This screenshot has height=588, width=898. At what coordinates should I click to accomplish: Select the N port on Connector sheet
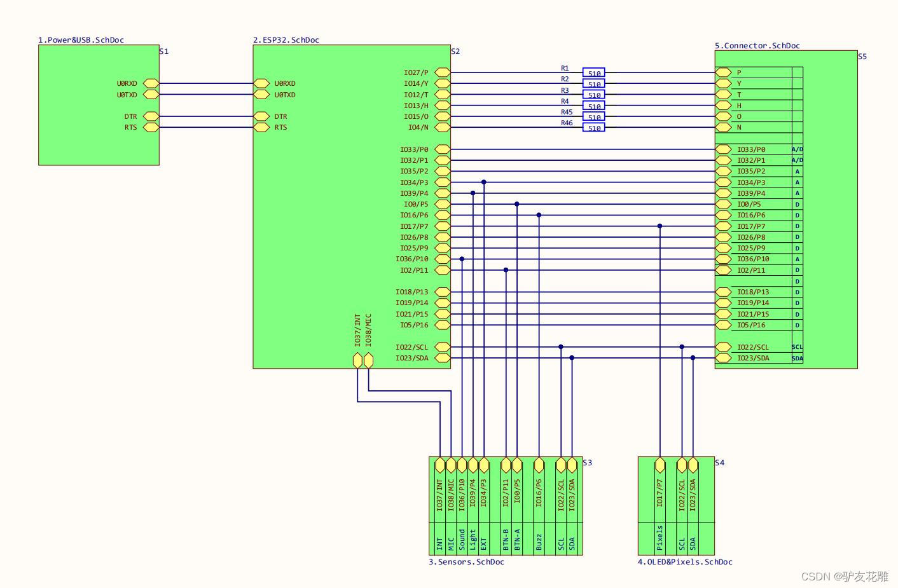723,127
